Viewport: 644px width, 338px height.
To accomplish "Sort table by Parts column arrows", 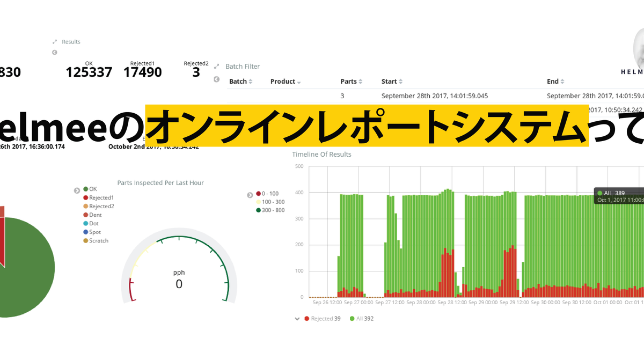I will click(361, 82).
